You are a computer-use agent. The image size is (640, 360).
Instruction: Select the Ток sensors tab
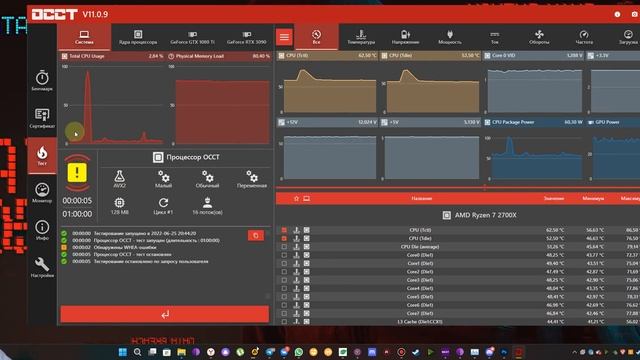point(495,37)
